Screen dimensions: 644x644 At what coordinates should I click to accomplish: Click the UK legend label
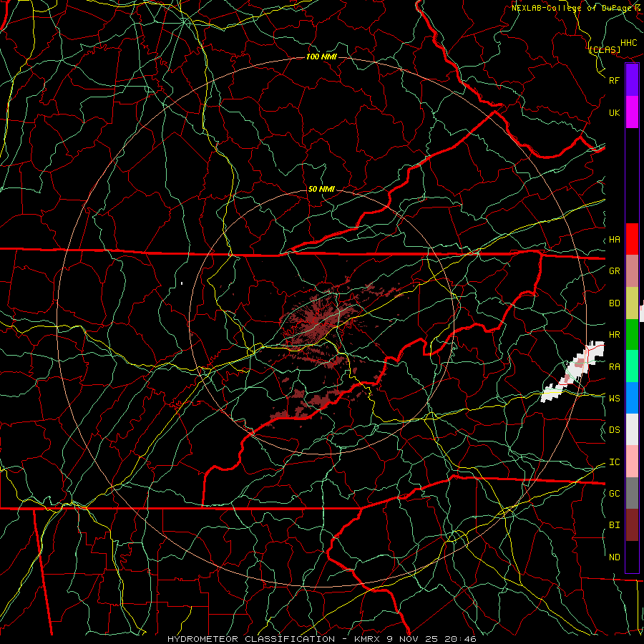tap(614, 112)
